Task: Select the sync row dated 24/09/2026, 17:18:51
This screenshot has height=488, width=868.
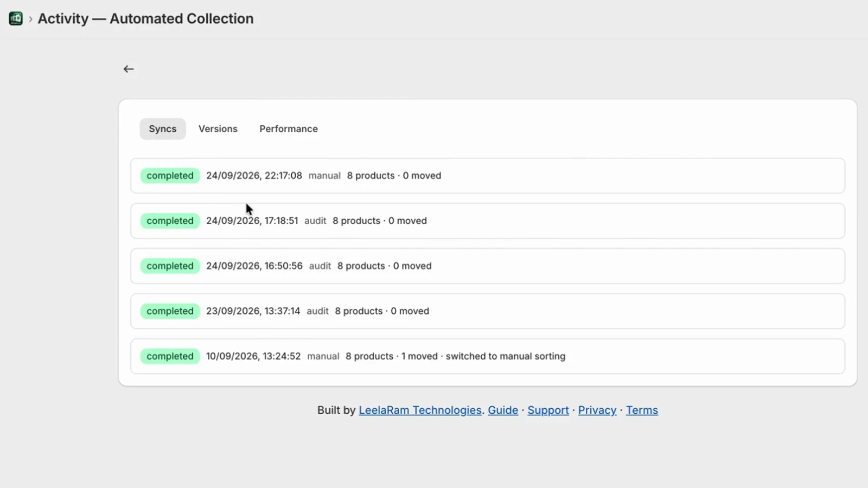Action: (x=488, y=221)
